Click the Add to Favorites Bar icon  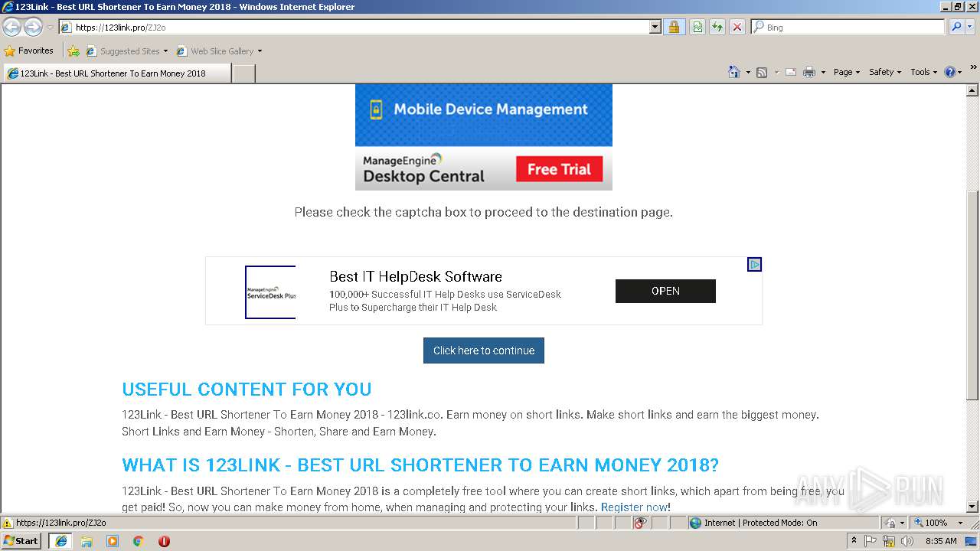(73, 51)
